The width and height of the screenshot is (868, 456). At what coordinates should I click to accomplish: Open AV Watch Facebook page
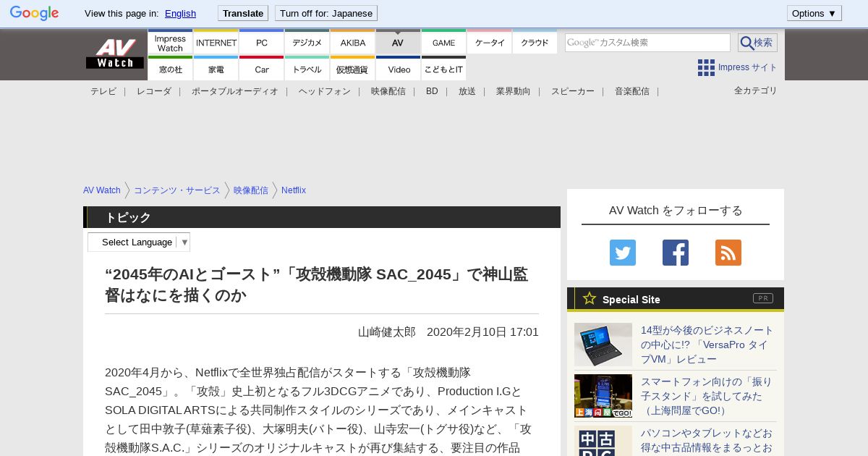click(676, 253)
